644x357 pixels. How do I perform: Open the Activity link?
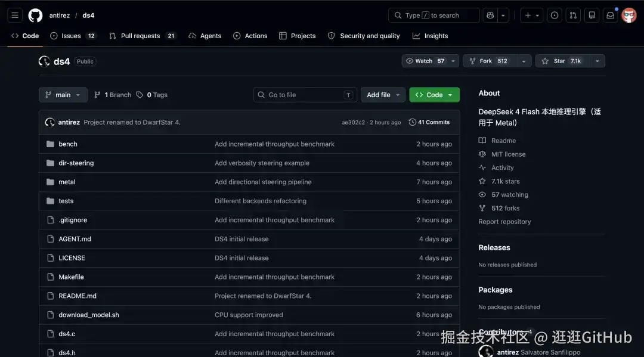496,168
